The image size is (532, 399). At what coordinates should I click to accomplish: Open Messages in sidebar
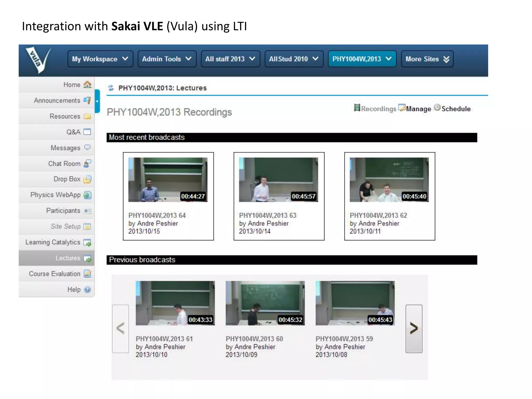point(57,148)
